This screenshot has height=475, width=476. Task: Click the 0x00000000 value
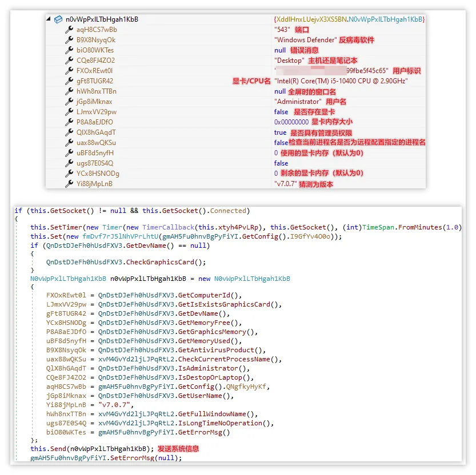[291, 122]
